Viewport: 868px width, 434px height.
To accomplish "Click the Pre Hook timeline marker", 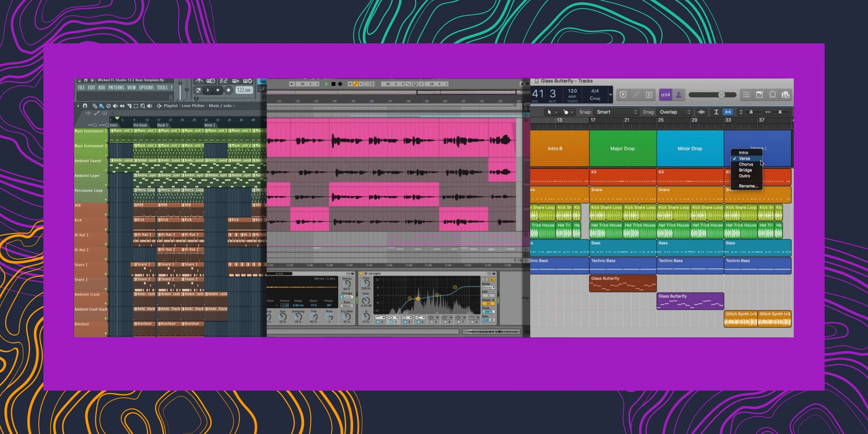I will click(140, 125).
